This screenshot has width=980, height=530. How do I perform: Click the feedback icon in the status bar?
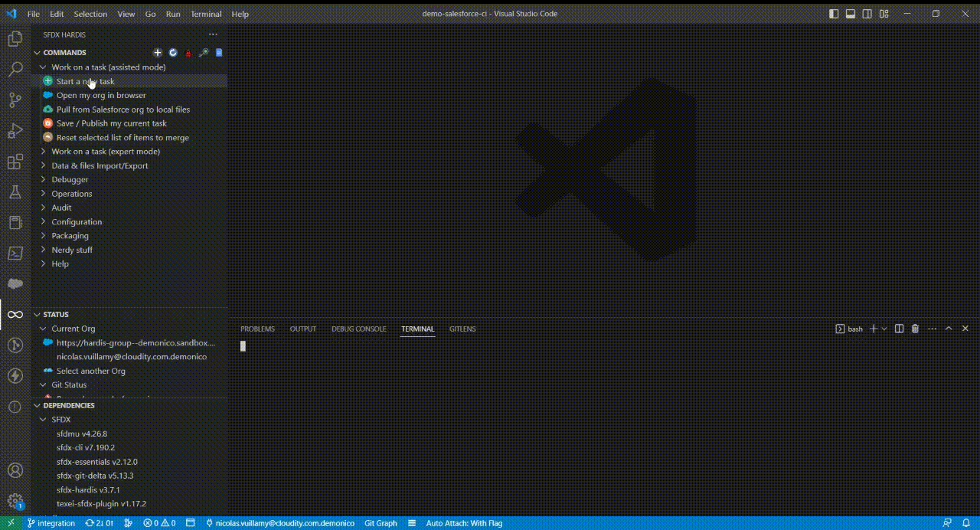(x=947, y=523)
